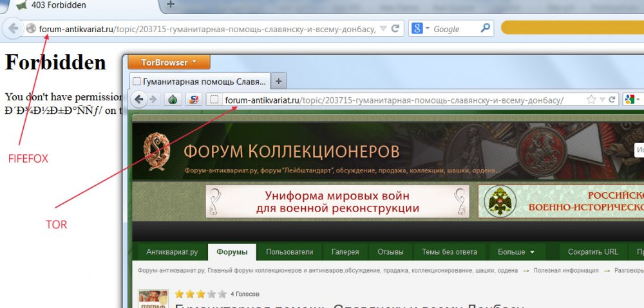Open the orange TorBrowser menu button
The width and height of the screenshot is (644, 308).
[x=169, y=62]
